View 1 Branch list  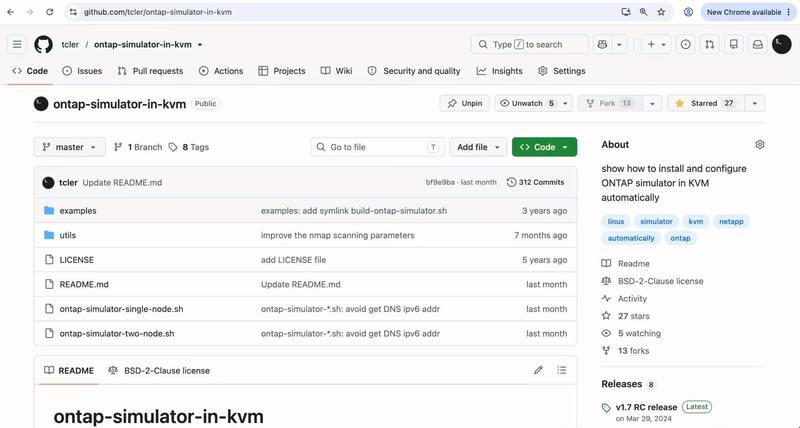click(138, 147)
